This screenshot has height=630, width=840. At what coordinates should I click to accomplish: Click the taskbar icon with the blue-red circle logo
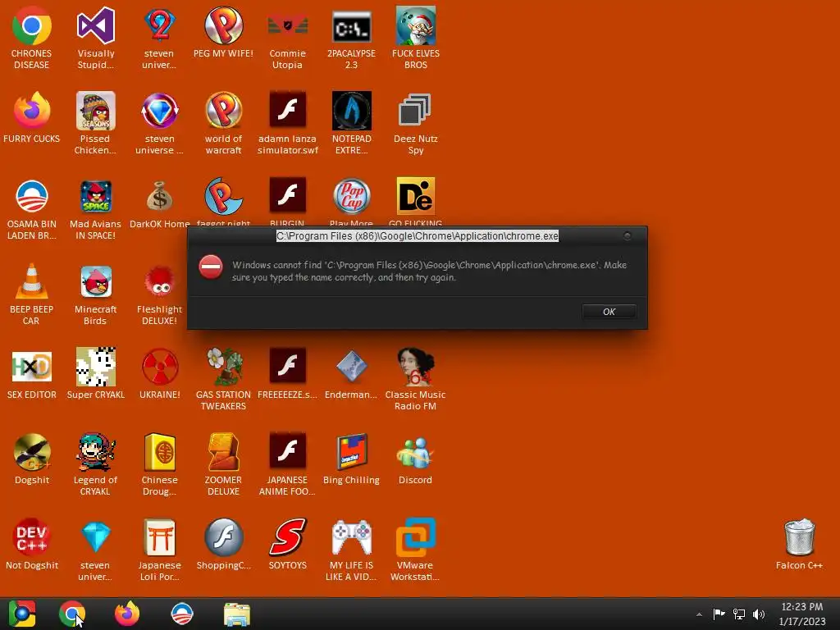pos(181,614)
